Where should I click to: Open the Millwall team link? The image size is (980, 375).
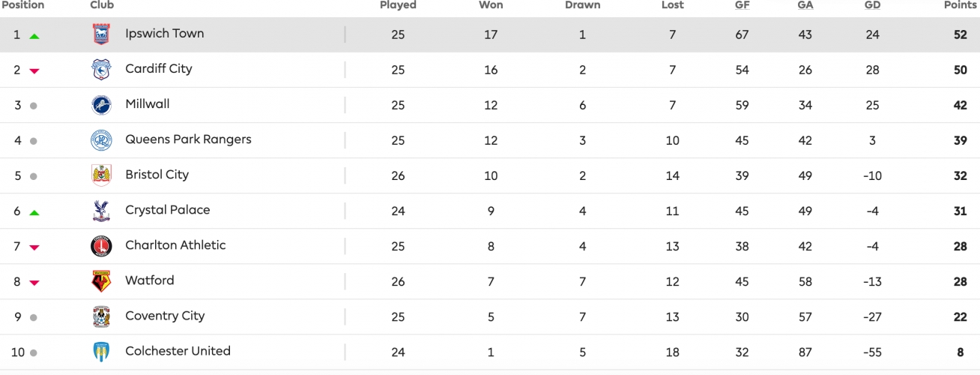(148, 104)
